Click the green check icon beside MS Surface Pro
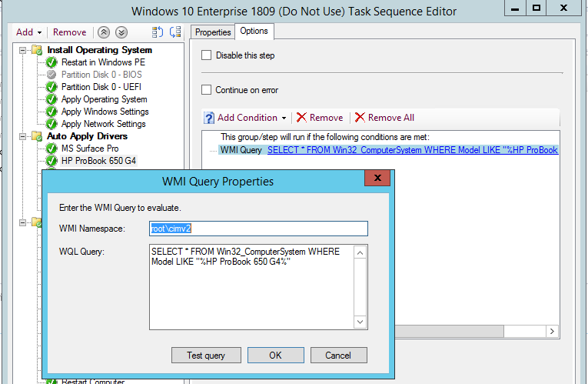588x384 pixels. tap(51, 149)
